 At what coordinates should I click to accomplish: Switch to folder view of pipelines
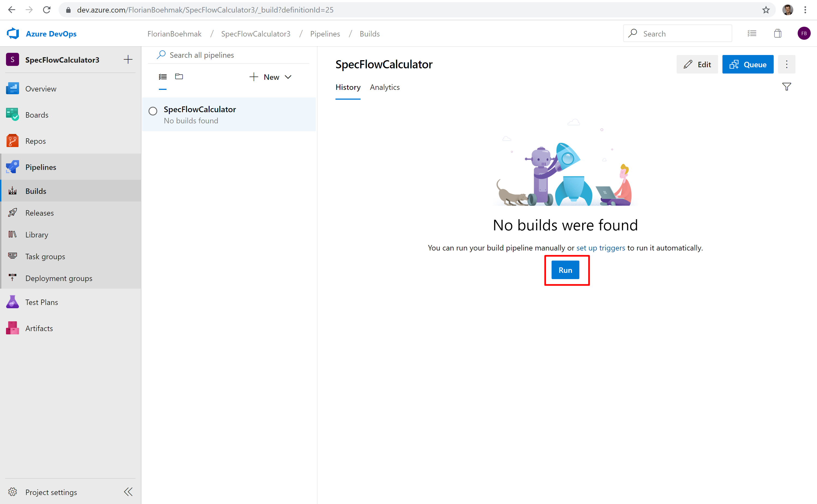tap(179, 77)
